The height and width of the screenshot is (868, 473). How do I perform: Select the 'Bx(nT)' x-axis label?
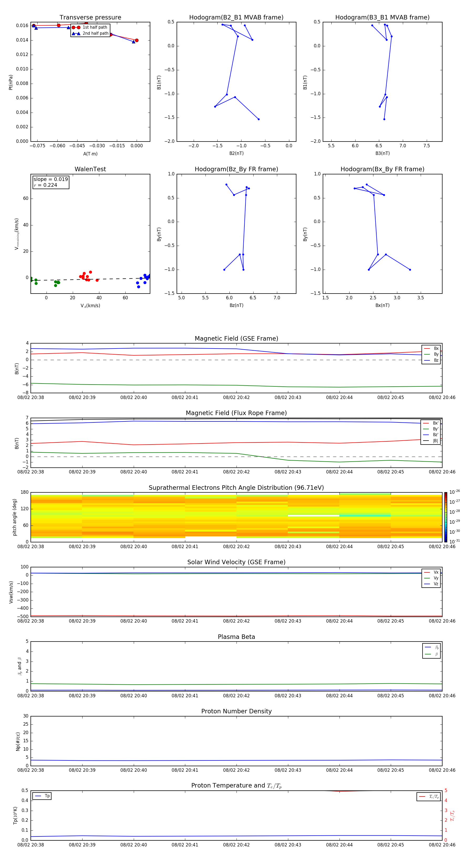tap(382, 305)
